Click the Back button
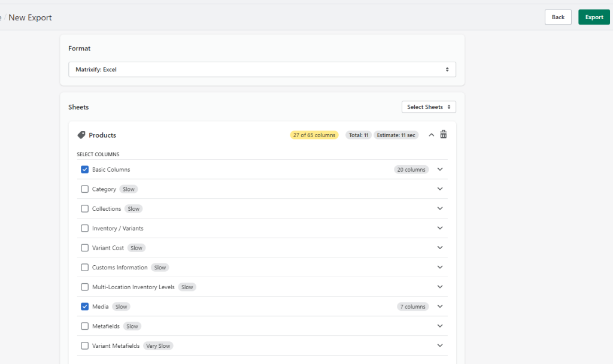Viewport: 613px width, 364px height. 557,17
